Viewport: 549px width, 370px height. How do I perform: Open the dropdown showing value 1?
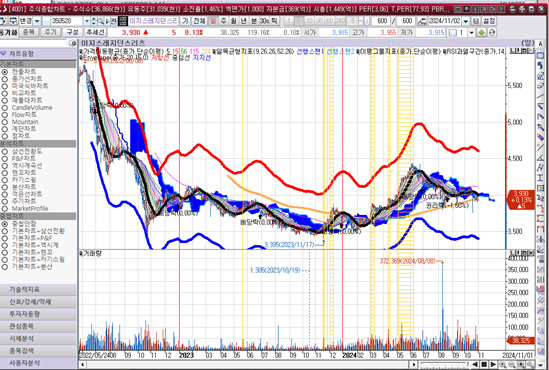(x=471, y=33)
